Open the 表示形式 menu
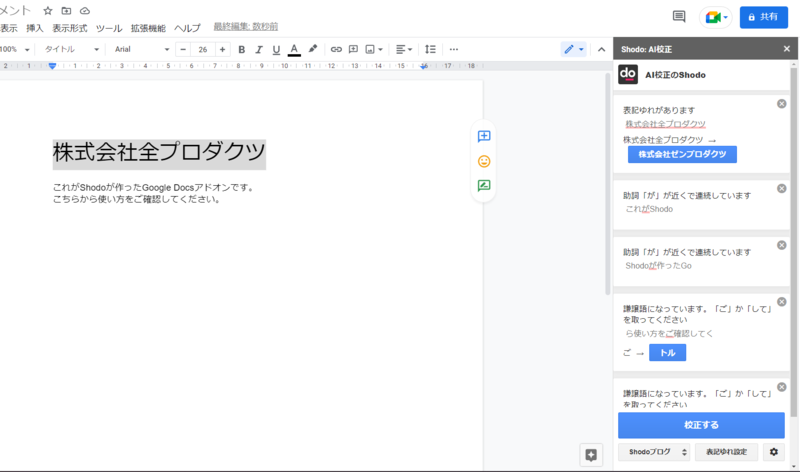 click(70, 28)
